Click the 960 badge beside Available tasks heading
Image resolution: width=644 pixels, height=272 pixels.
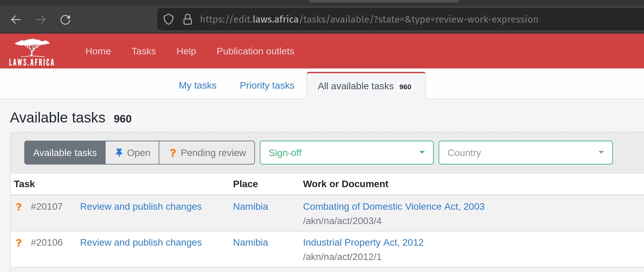tap(123, 119)
